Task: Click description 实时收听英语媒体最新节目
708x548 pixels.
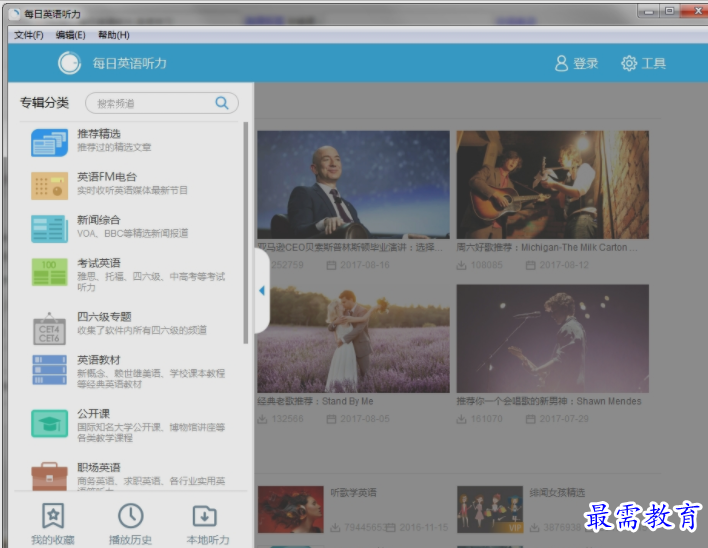Action: pyautogui.click(x=132, y=190)
